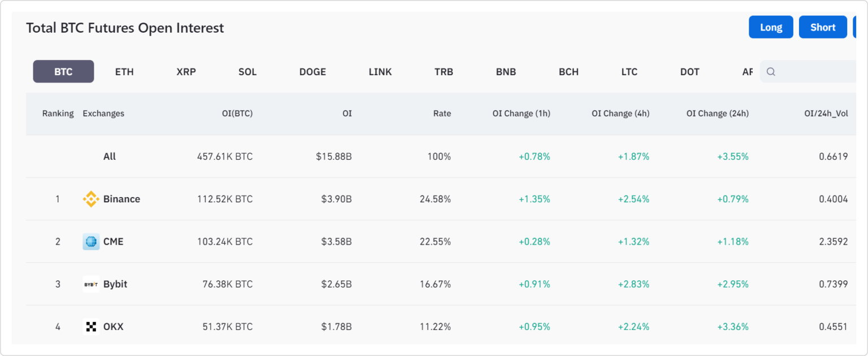Click the magnifier search icon

coord(771,72)
